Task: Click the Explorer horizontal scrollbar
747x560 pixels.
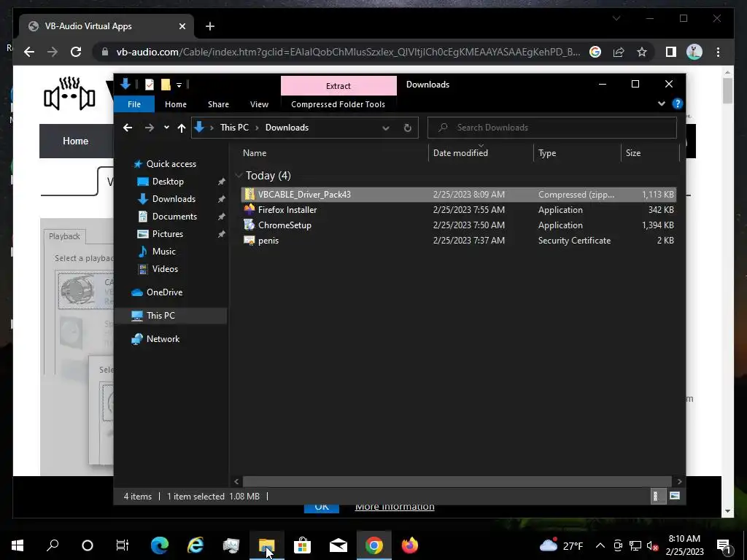Action: point(457,481)
